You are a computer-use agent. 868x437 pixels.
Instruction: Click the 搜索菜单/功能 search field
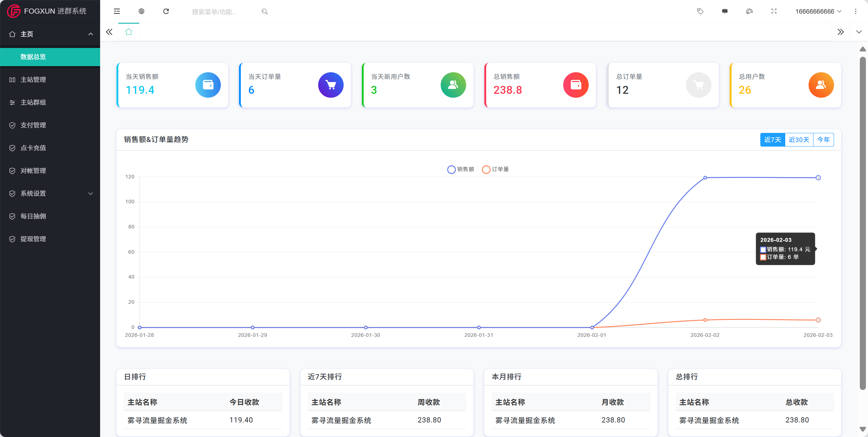[x=224, y=12]
